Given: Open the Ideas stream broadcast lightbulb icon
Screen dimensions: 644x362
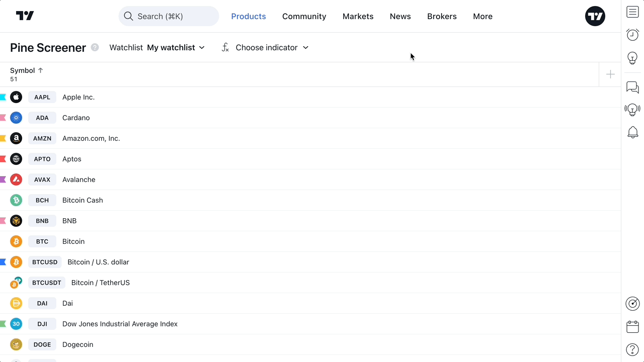Looking at the screenshot, I should pos(632,110).
